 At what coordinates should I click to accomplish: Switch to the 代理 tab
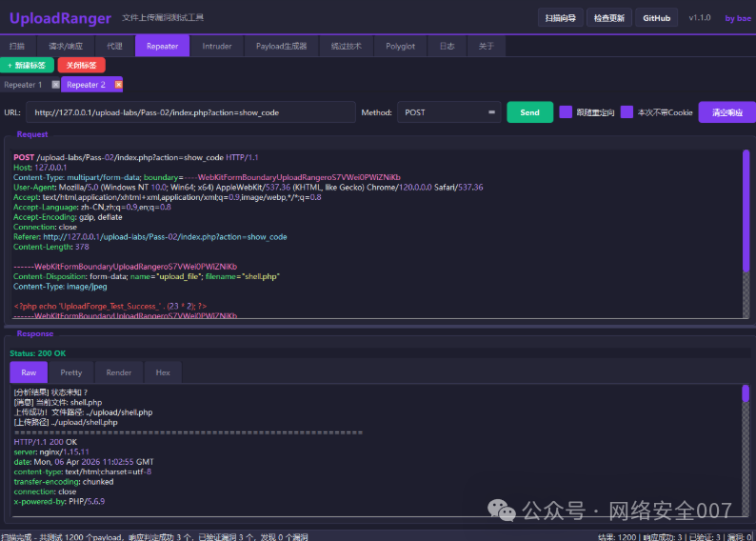tap(115, 46)
